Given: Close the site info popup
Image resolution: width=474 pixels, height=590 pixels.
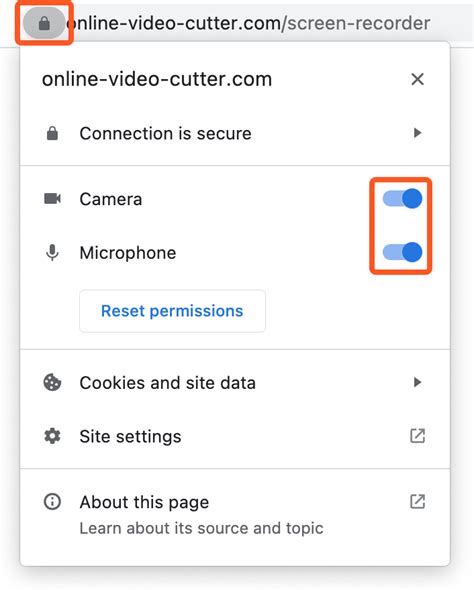Looking at the screenshot, I should click(418, 79).
